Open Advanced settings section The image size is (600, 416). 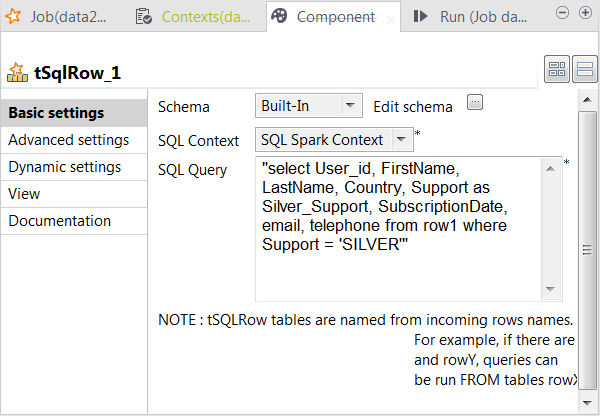[x=68, y=140]
